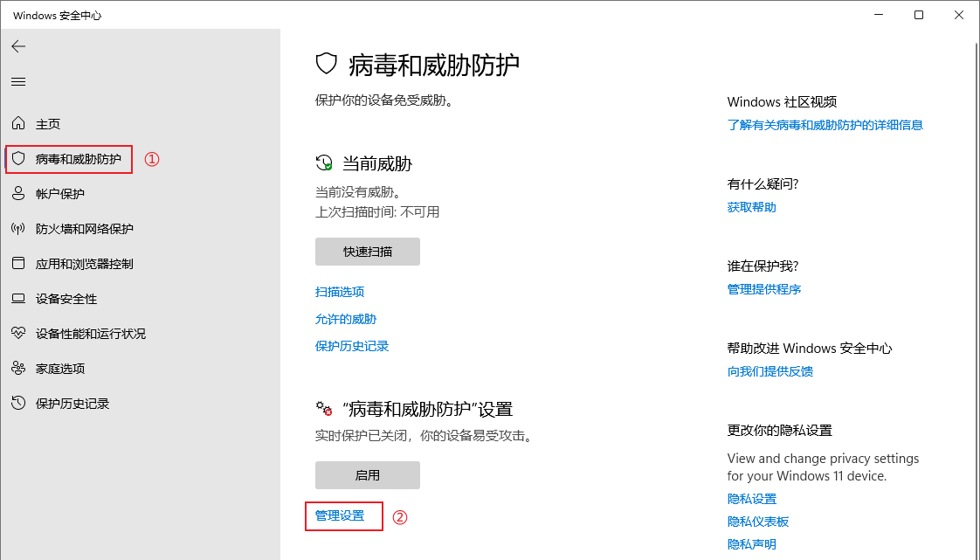The image size is (980, 560).
Task: Click the back arrow icon
Action: click(18, 46)
